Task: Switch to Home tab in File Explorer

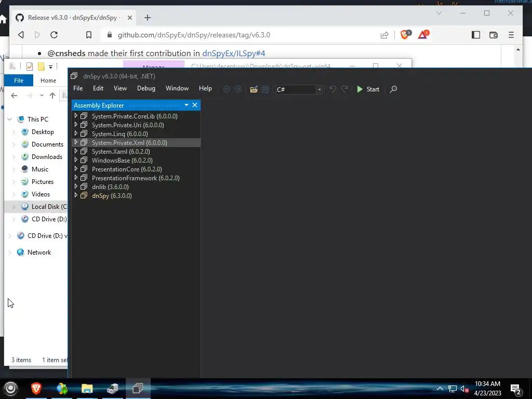Action: pyautogui.click(x=48, y=81)
